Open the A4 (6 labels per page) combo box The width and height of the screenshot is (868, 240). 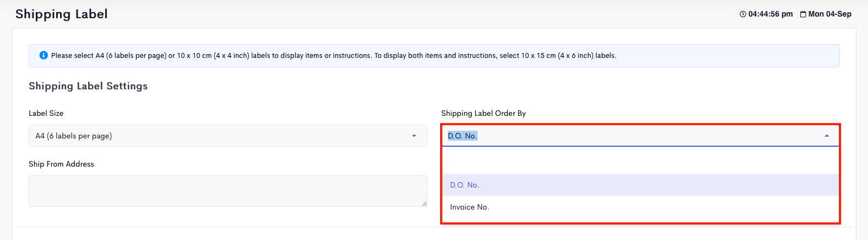[228, 136]
